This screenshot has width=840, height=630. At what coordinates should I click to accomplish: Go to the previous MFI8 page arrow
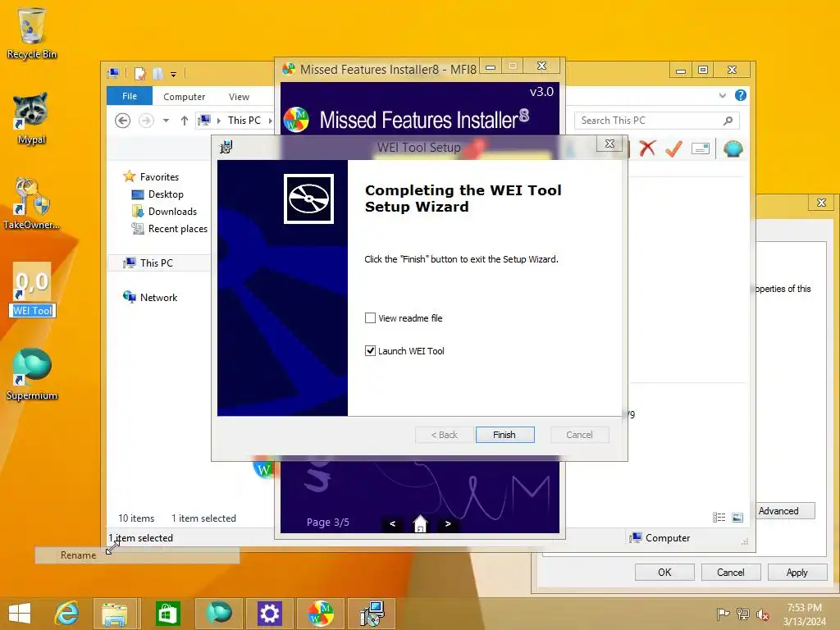[392, 524]
